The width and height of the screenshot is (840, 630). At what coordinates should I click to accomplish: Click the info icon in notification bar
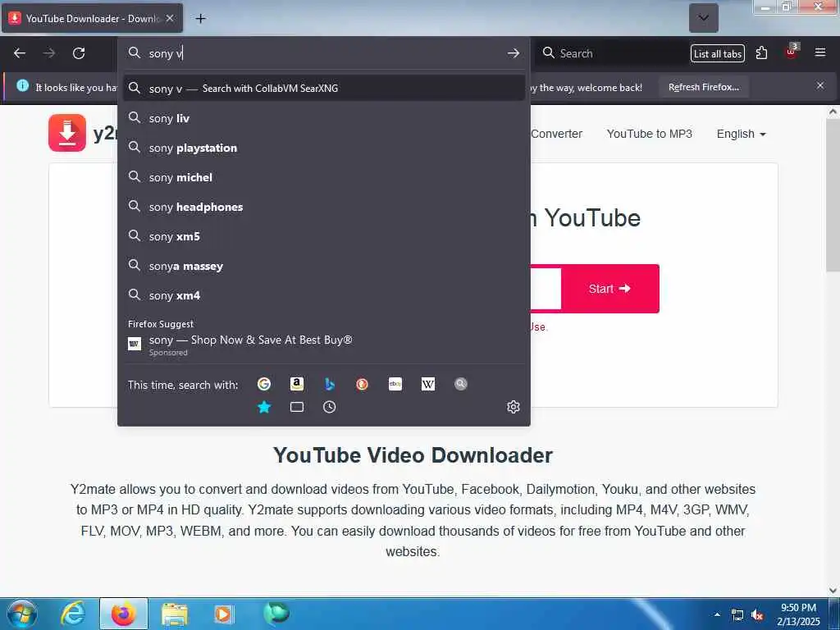pyautogui.click(x=22, y=85)
